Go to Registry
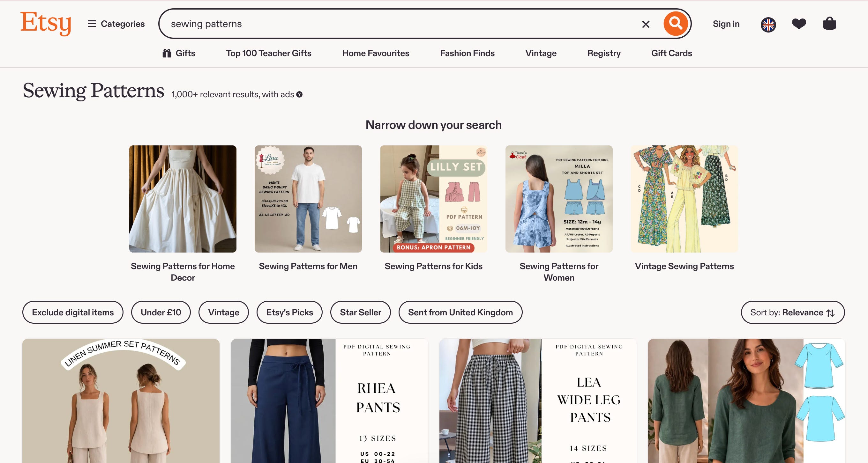The width and height of the screenshot is (868, 463). coord(604,53)
